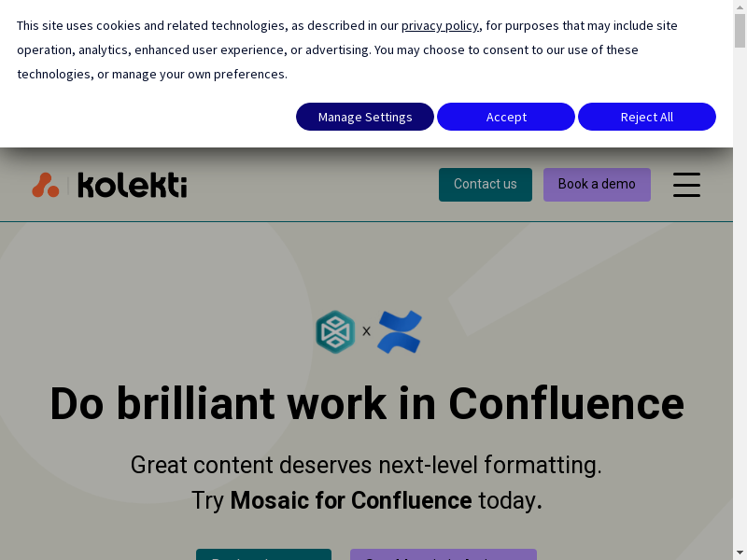The width and height of the screenshot is (747, 560).
Task: Click the scrollbar up arrow
Action: (740, 7)
